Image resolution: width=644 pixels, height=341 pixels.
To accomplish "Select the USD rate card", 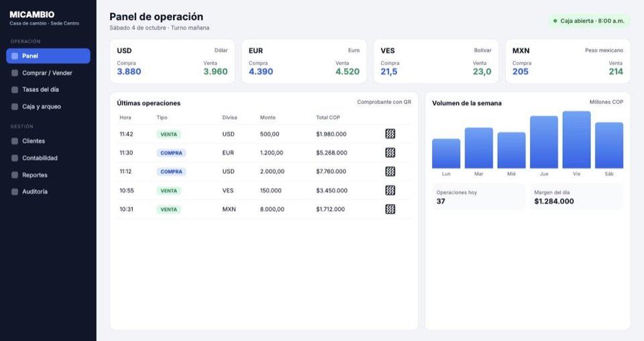I will point(172,61).
